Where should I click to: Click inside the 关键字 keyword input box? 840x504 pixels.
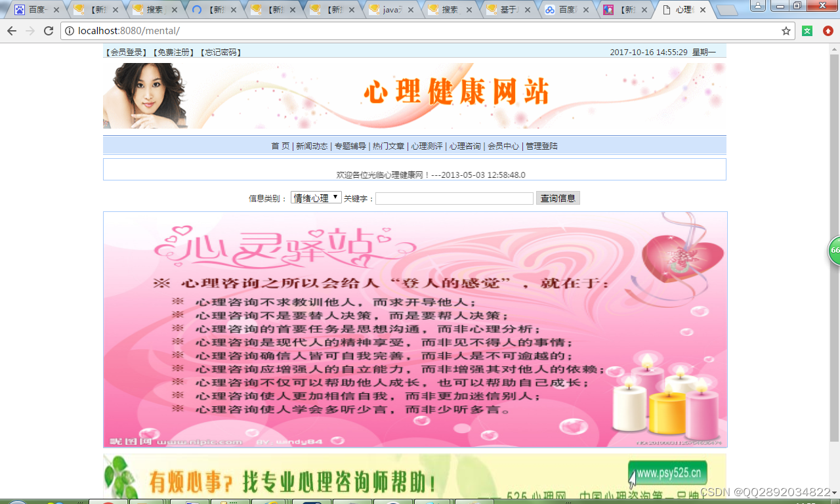(x=453, y=198)
